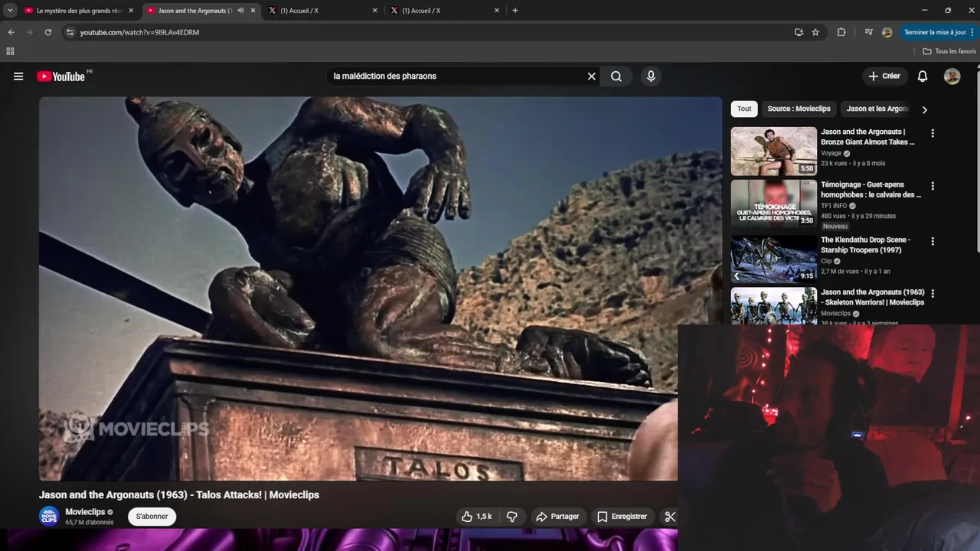
Task: Open options for Témoignage Guet-apens video
Action: 932,186
